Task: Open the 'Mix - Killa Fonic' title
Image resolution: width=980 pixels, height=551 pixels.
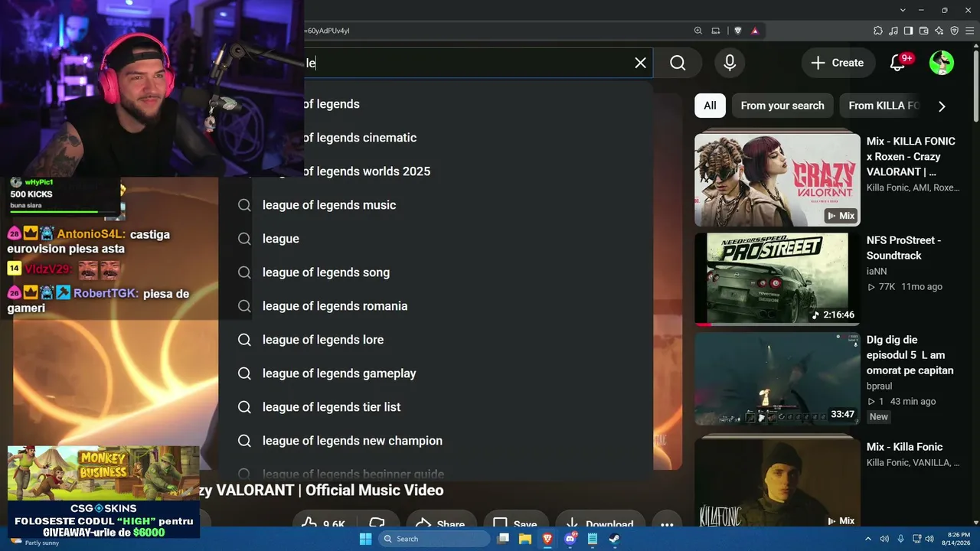Action: (905, 447)
